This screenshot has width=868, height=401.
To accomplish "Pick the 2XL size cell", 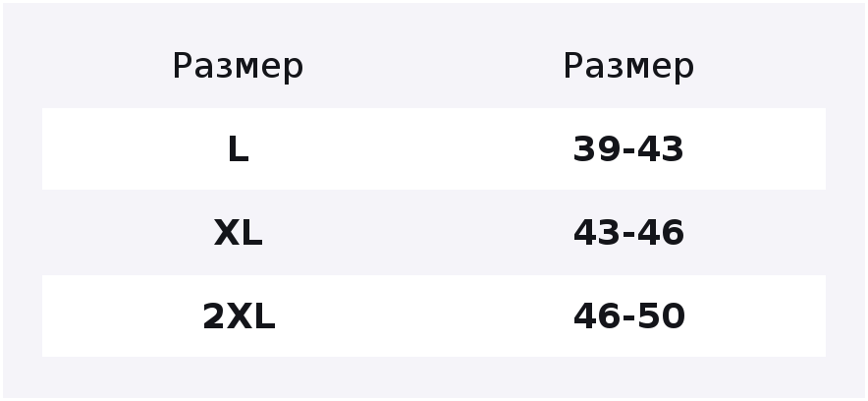I will [239, 316].
